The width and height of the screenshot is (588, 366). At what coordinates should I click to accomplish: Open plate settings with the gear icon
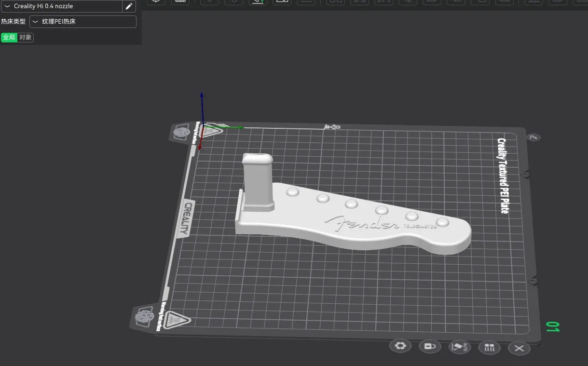pos(400,346)
